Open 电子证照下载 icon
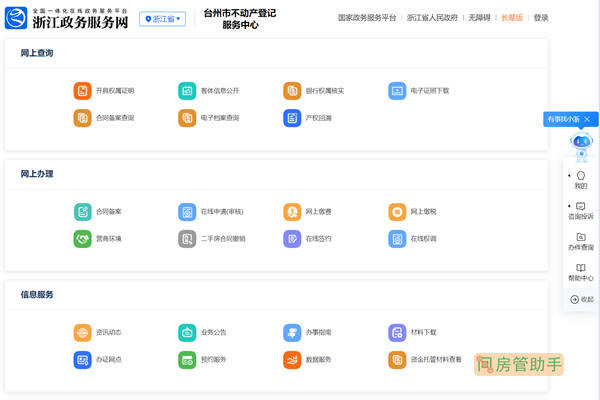 pyautogui.click(x=397, y=91)
